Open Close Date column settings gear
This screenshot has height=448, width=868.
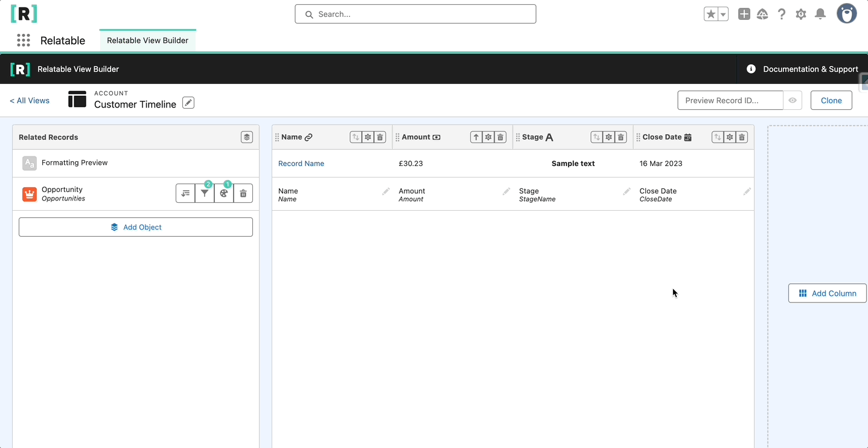tap(729, 137)
